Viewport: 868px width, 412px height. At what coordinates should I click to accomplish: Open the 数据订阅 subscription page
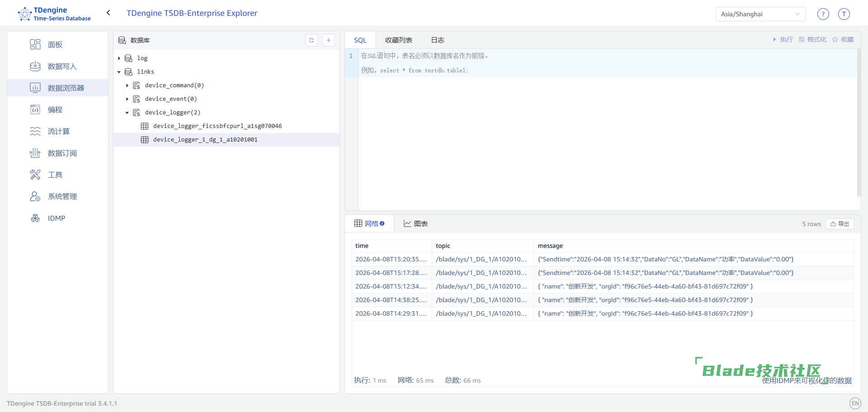tap(62, 153)
